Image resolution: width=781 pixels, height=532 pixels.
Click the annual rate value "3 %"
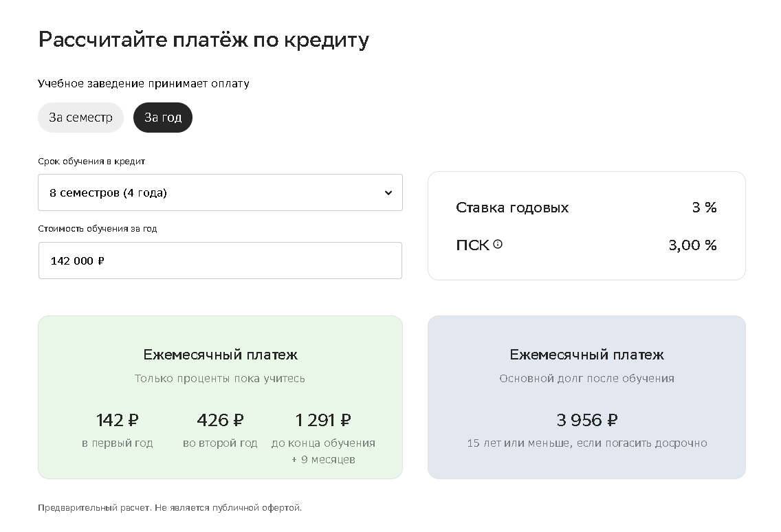[x=704, y=208]
